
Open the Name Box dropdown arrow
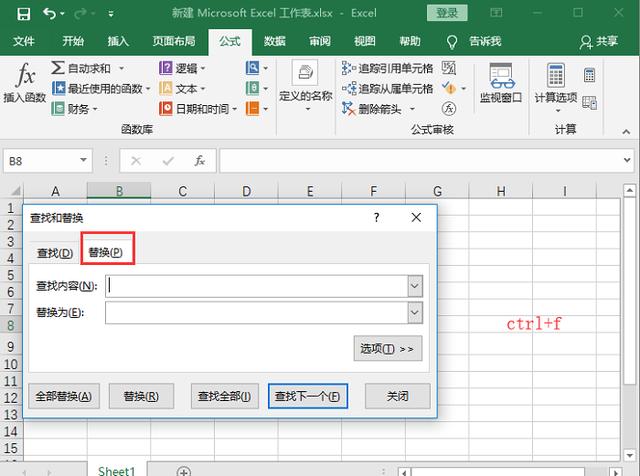click(83, 160)
